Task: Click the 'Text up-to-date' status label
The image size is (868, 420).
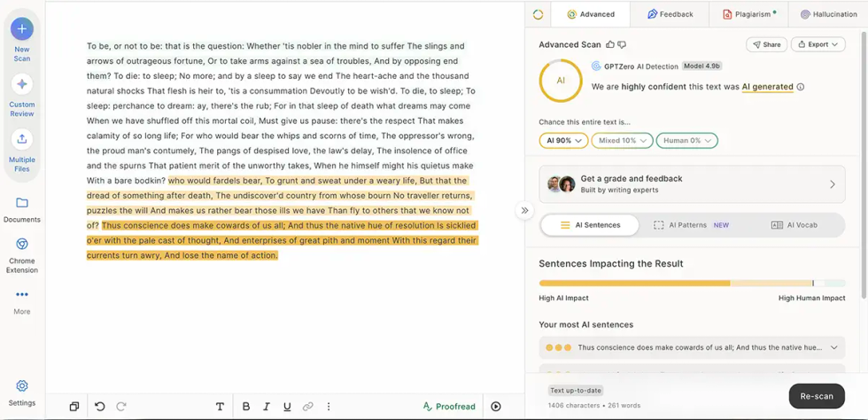Action: pyautogui.click(x=576, y=391)
